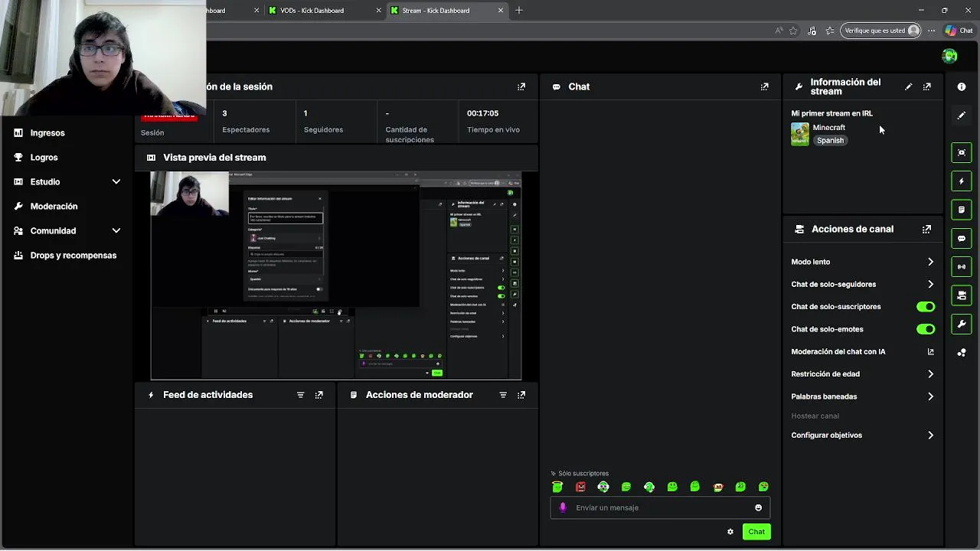Open browser settings three-dots menu

[x=931, y=31]
